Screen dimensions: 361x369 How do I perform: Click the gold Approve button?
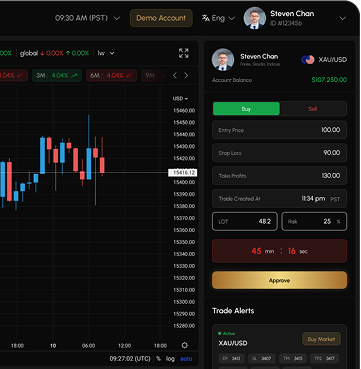point(279,280)
